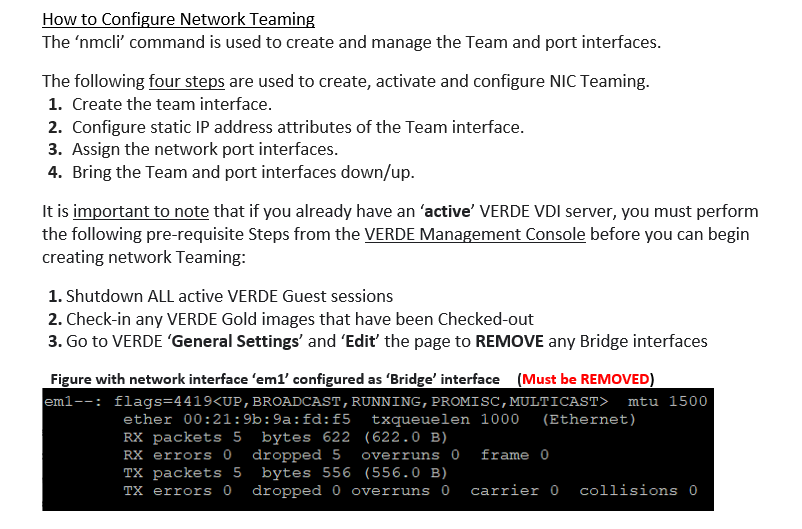Screen dimensions: 802x529
Task: Click the bold 'Edit' word
Action: 360,341
